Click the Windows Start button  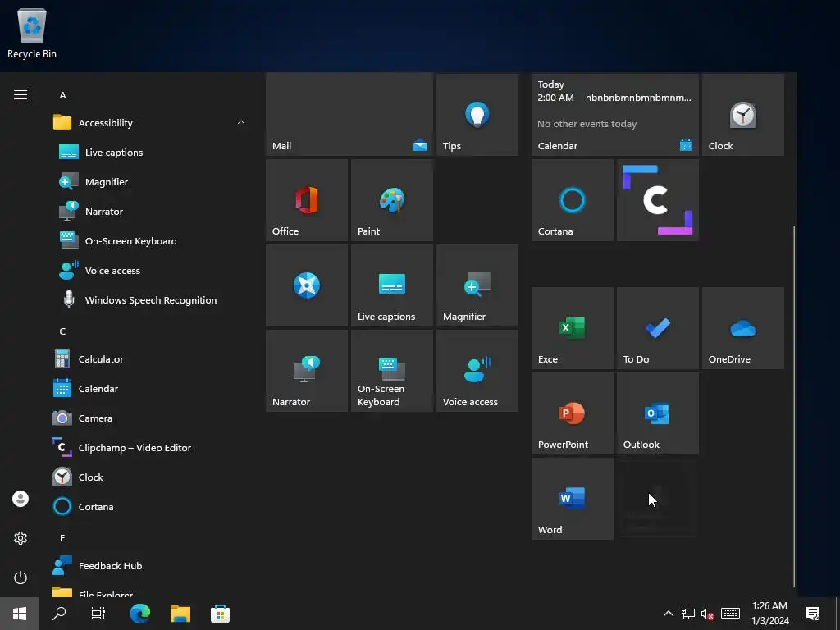pos(20,614)
